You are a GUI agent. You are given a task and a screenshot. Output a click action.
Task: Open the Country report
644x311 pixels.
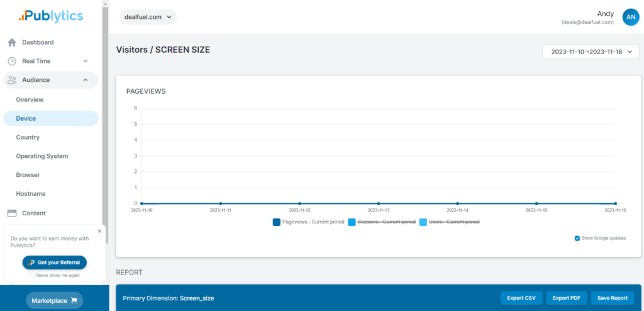[28, 137]
